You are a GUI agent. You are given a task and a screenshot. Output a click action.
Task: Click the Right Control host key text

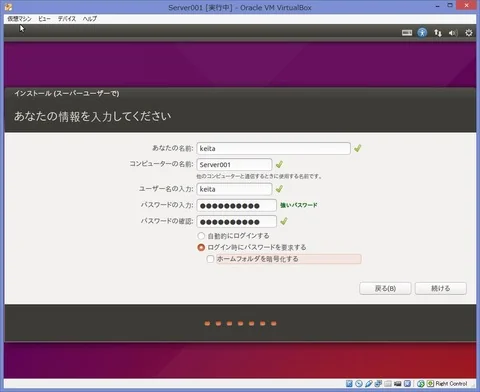coord(451,384)
